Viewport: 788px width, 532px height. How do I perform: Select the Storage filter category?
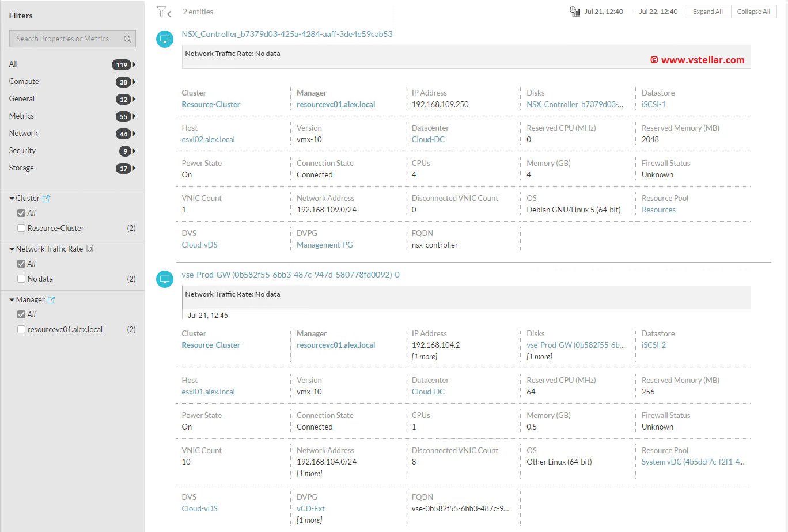point(21,168)
